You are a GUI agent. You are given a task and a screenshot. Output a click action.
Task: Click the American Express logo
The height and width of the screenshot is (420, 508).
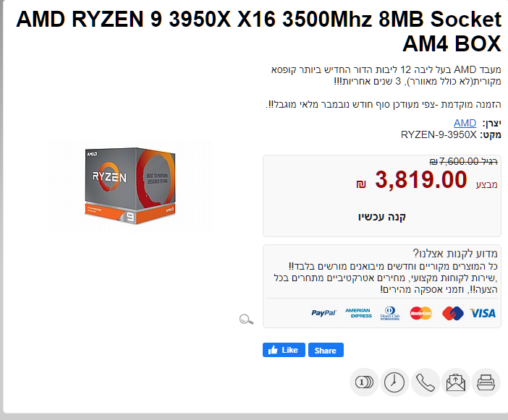pos(358,313)
